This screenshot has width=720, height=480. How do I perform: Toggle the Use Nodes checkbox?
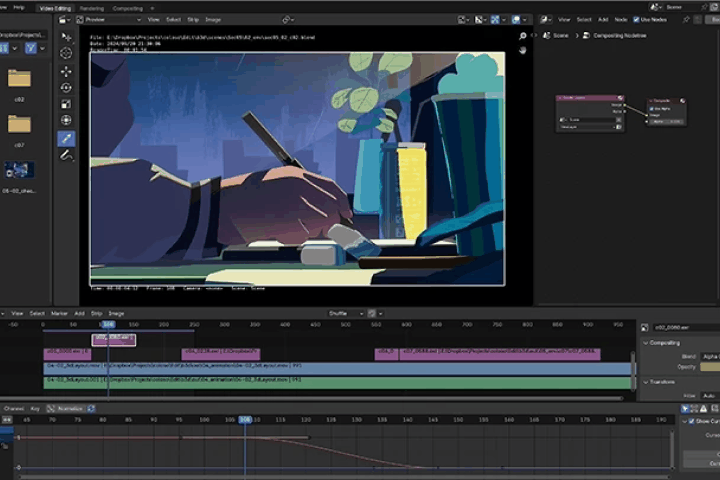coord(636,19)
